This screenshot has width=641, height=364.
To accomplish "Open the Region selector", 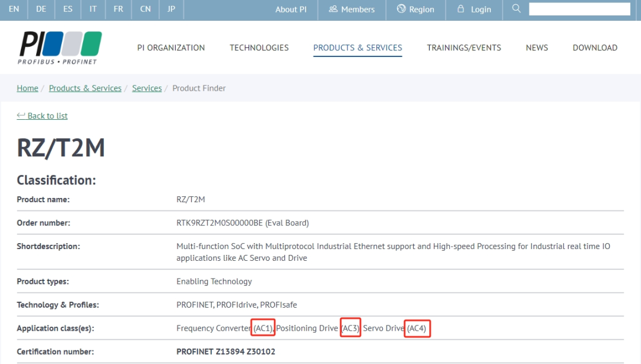I will [415, 9].
